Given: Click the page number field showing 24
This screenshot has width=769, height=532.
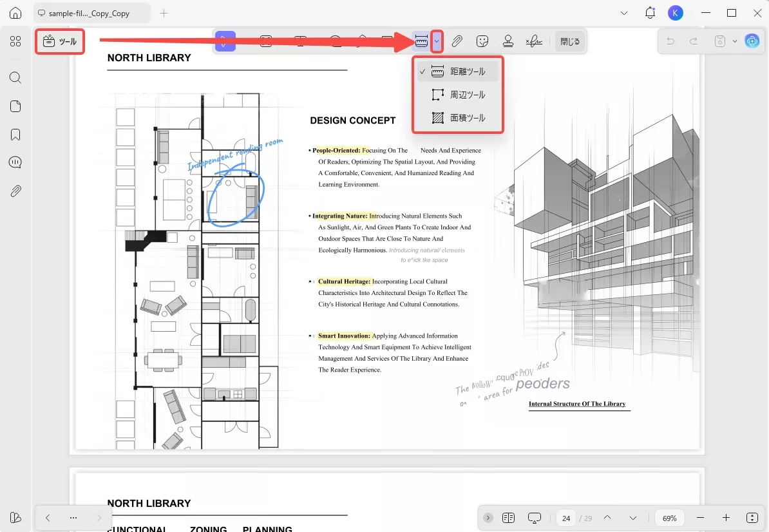Looking at the screenshot, I should tap(566, 518).
